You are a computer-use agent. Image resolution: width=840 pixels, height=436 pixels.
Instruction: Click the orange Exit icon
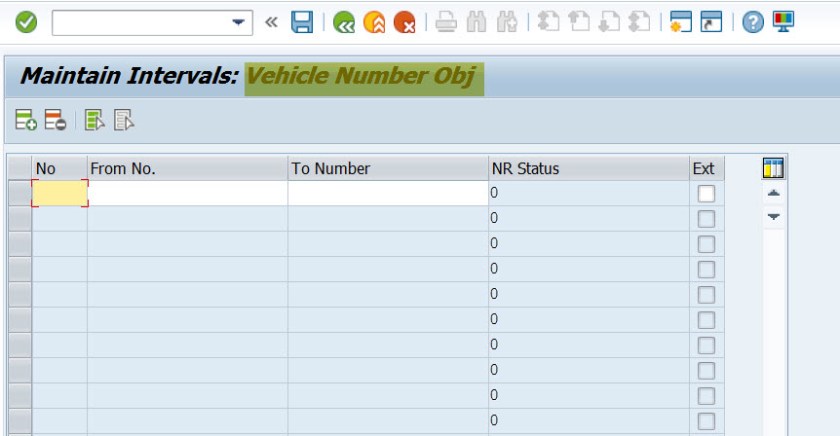pyautogui.click(x=374, y=22)
